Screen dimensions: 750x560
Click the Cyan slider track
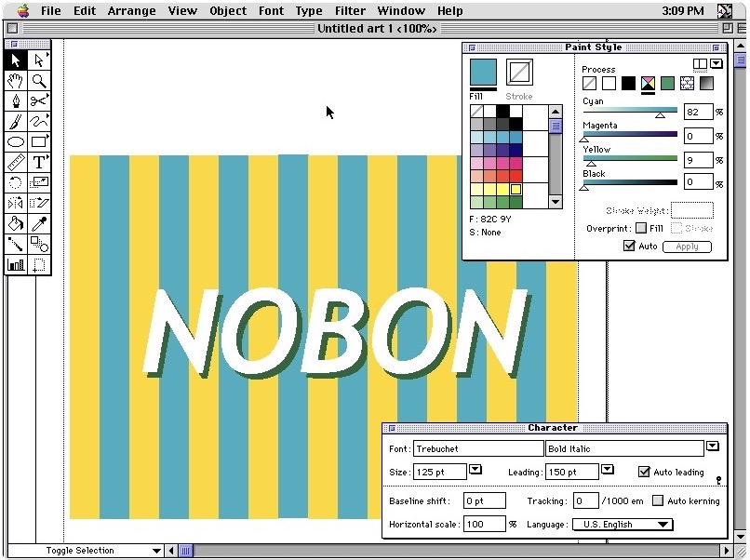[630, 111]
